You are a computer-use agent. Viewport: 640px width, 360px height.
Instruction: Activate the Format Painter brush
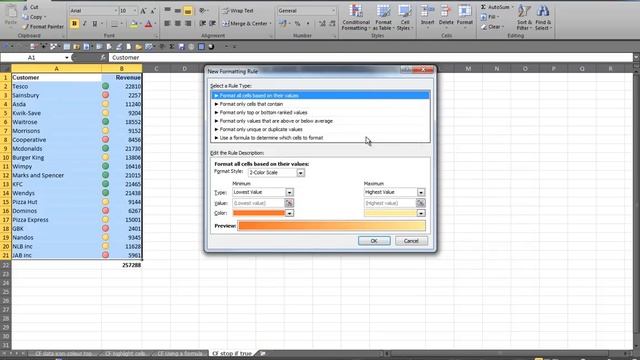(x=43, y=27)
